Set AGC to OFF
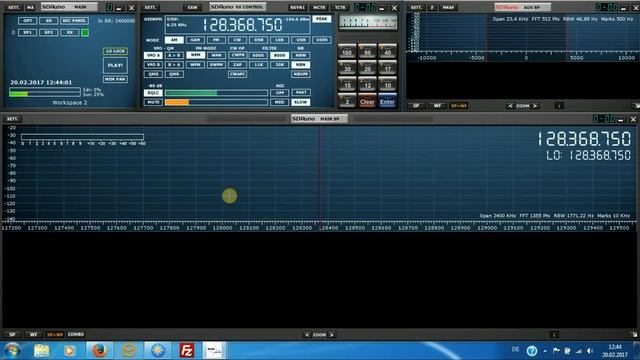Viewport: 640px width, 360px height. [x=280, y=93]
